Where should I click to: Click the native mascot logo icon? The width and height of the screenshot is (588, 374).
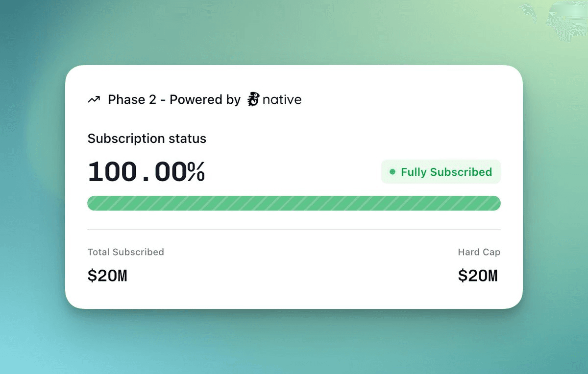point(253,99)
